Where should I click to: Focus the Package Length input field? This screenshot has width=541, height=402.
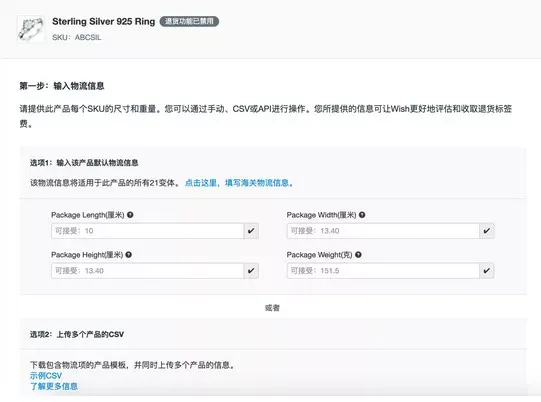pos(148,231)
